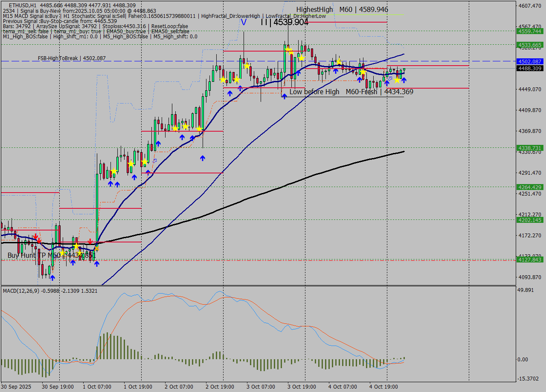Select the lowest blue arrow under 30 Sep 19:00 candles
The width and height of the screenshot is (546, 392).
[52, 278]
